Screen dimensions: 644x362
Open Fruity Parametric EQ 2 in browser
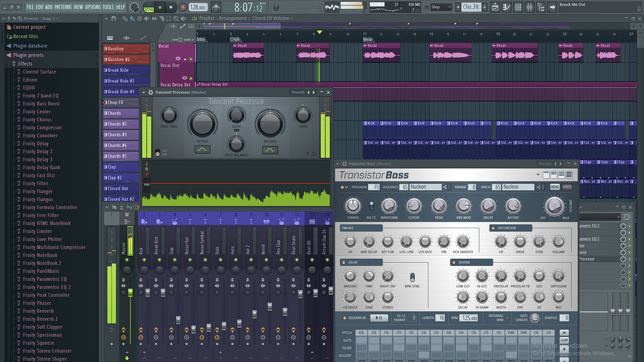click(47, 287)
